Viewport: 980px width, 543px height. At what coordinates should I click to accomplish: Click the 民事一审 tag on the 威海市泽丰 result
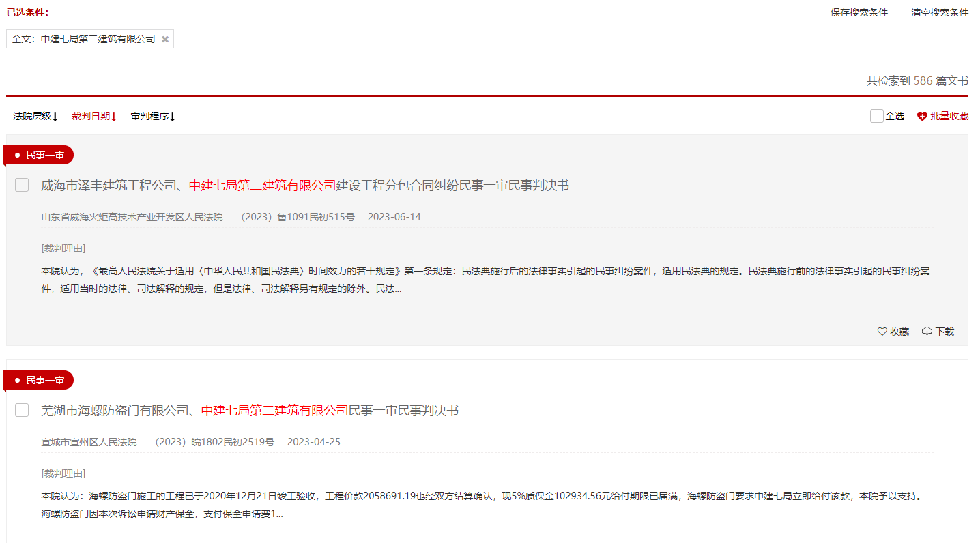(39, 156)
